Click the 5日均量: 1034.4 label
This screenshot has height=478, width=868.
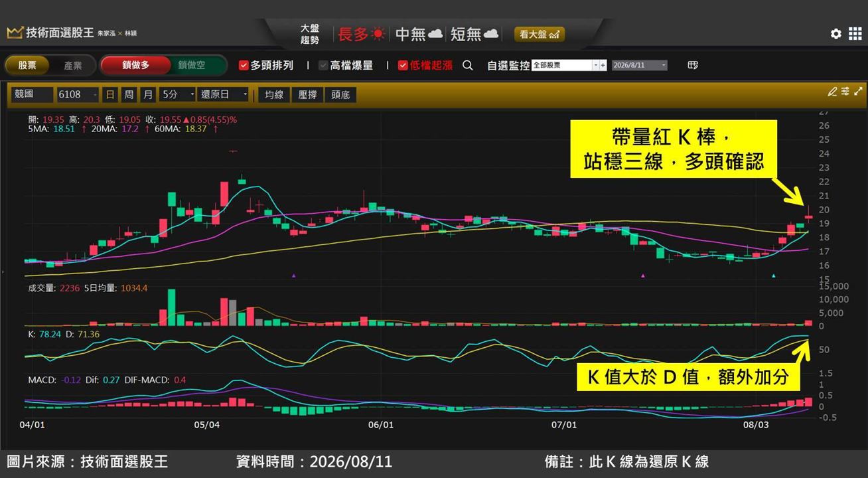(116, 288)
